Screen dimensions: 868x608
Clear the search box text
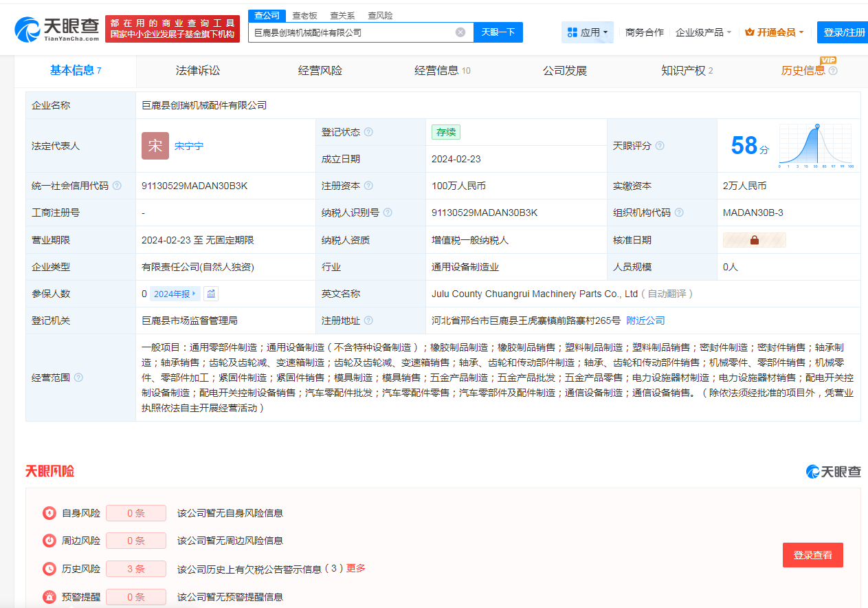pyautogui.click(x=460, y=32)
